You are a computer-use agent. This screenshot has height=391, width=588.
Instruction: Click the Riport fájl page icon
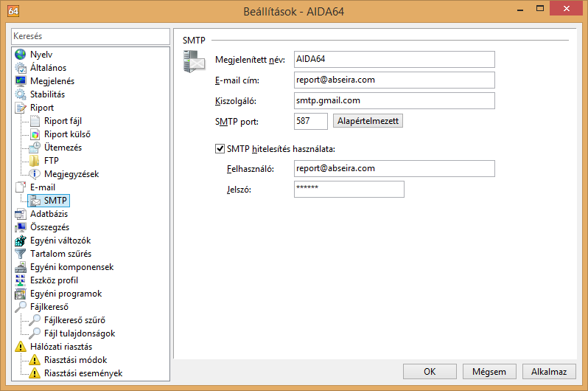pos(35,121)
